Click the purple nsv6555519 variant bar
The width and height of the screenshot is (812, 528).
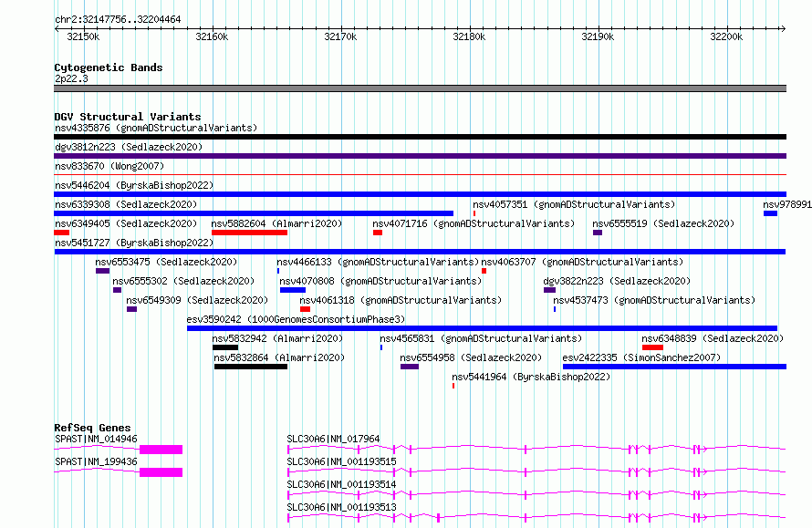click(598, 233)
